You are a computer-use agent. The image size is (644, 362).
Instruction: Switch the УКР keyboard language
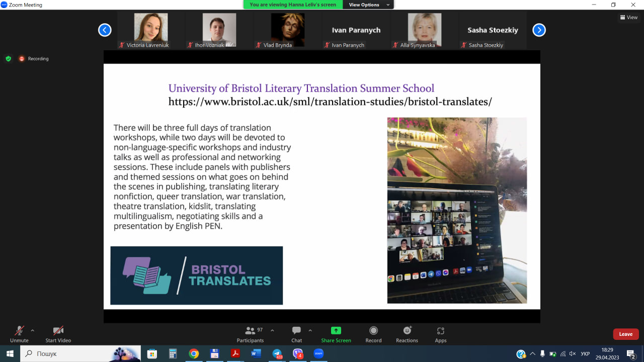point(585,354)
